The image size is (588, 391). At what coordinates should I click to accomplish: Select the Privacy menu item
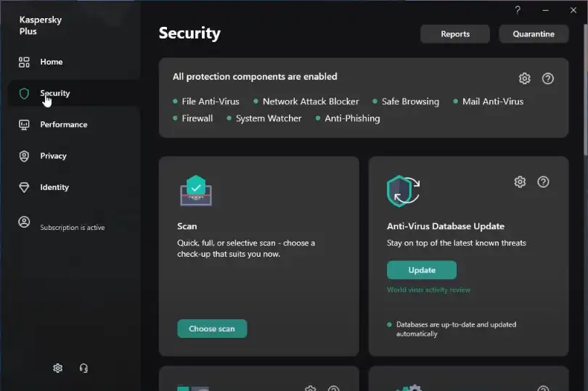coord(53,156)
